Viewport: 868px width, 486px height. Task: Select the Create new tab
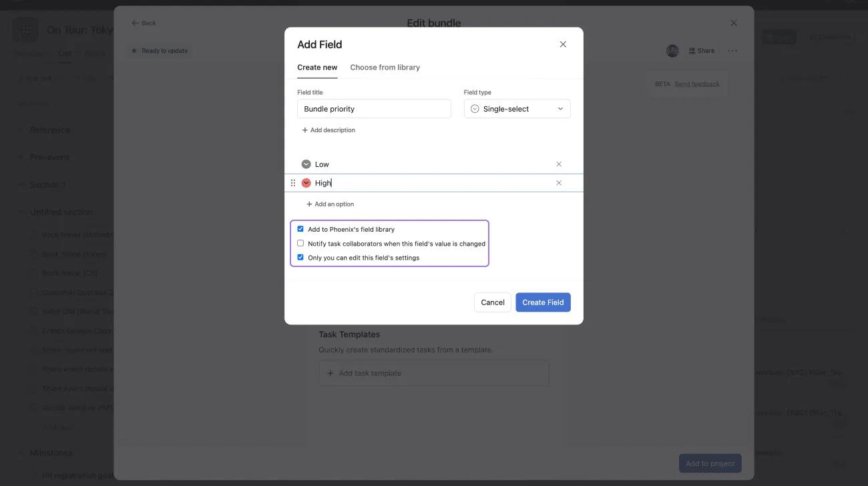click(x=317, y=67)
